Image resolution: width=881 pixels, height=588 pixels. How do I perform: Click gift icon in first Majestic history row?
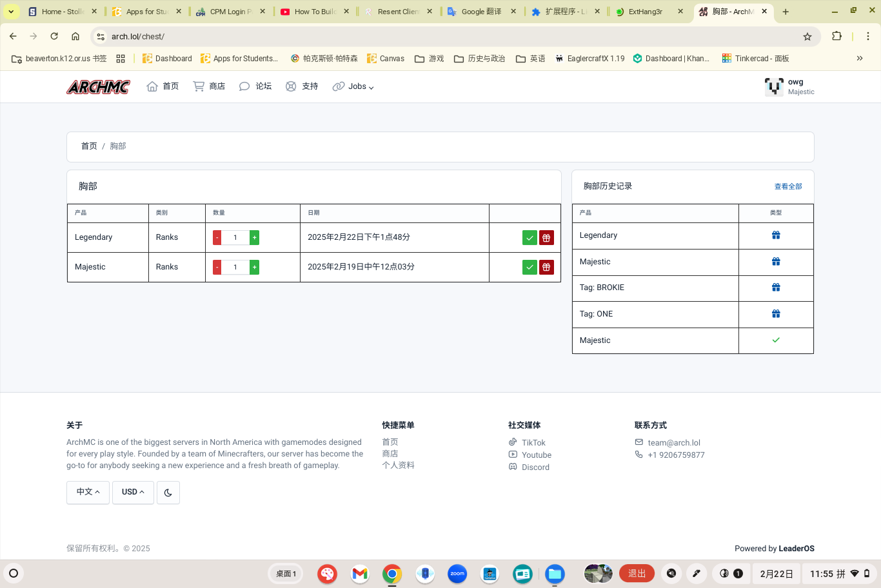point(776,262)
